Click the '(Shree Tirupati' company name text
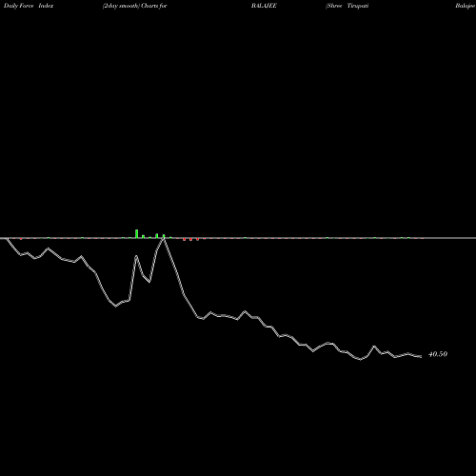 point(347,6)
